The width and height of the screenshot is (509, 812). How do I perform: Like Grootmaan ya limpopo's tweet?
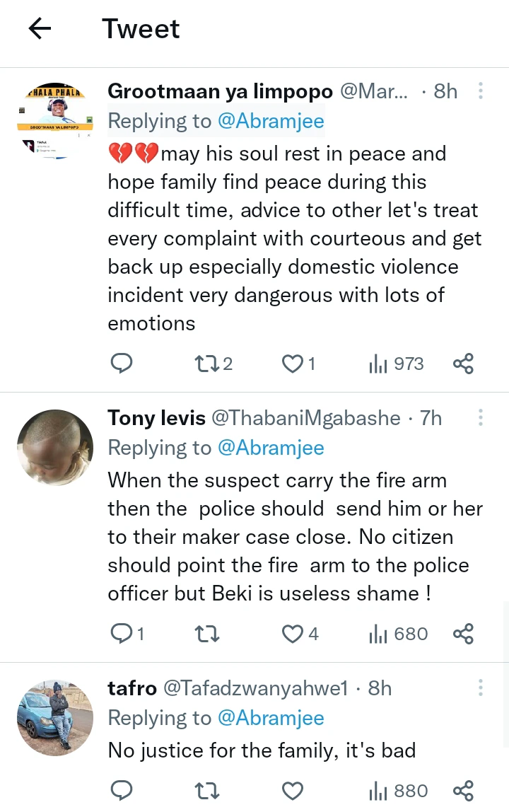pyautogui.click(x=292, y=364)
